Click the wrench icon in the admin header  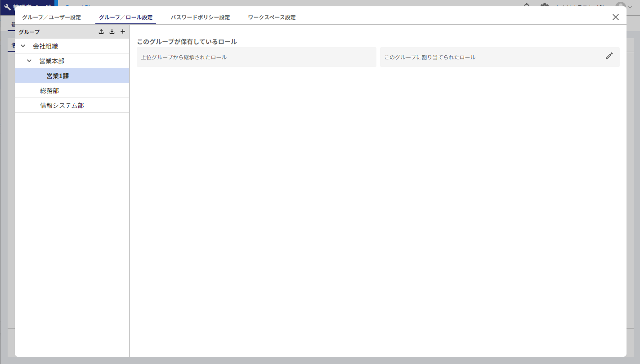point(7,7)
